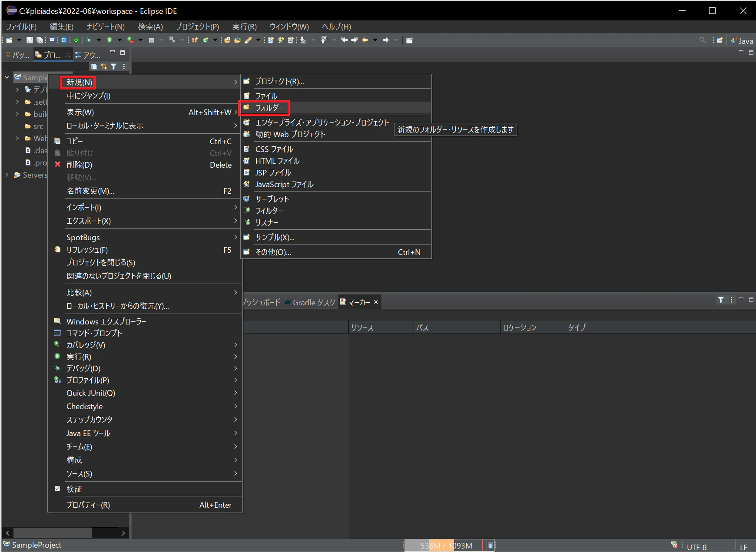Open the Run button dropdown arrow
Screen dimensions: 756x552
tap(119, 40)
